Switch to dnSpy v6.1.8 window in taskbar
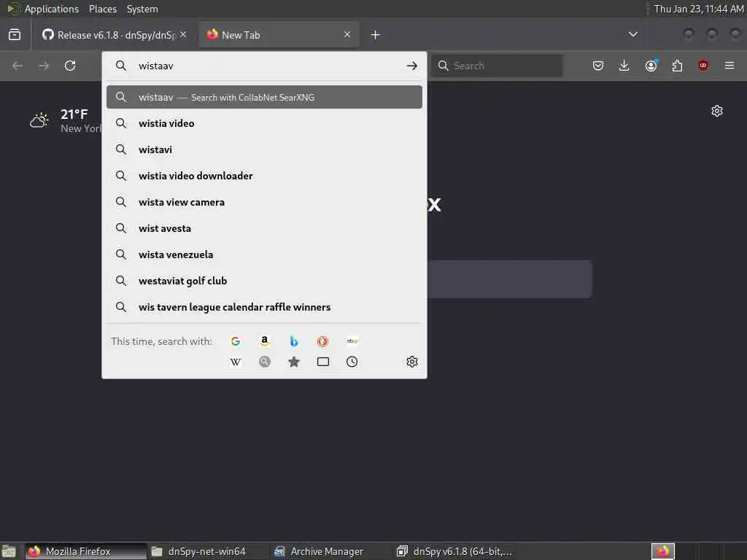The width and height of the screenshot is (747, 560). pyautogui.click(x=455, y=551)
